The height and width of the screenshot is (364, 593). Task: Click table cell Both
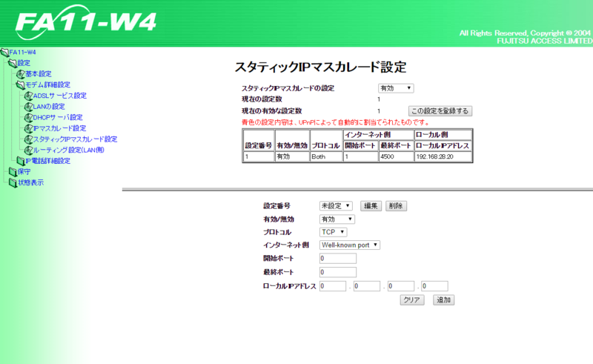tap(326, 156)
